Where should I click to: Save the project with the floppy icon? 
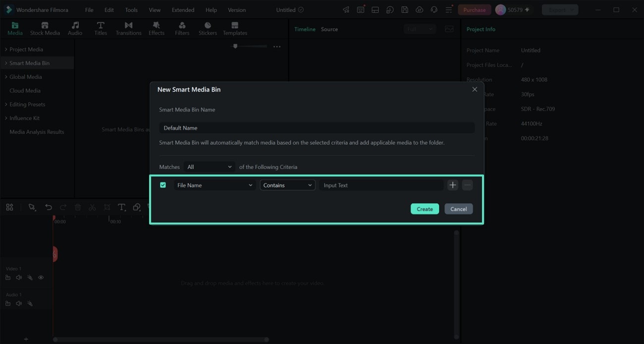pos(405,10)
